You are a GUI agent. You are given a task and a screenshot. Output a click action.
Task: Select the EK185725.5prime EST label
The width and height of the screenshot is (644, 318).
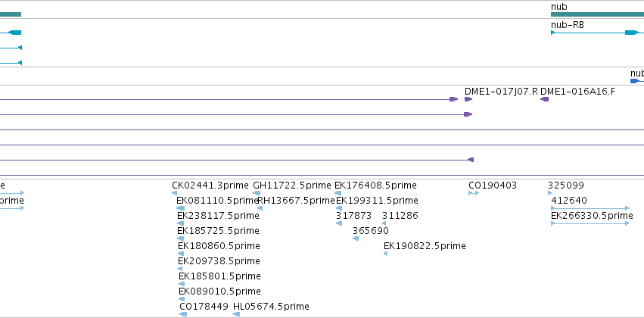click(218, 231)
